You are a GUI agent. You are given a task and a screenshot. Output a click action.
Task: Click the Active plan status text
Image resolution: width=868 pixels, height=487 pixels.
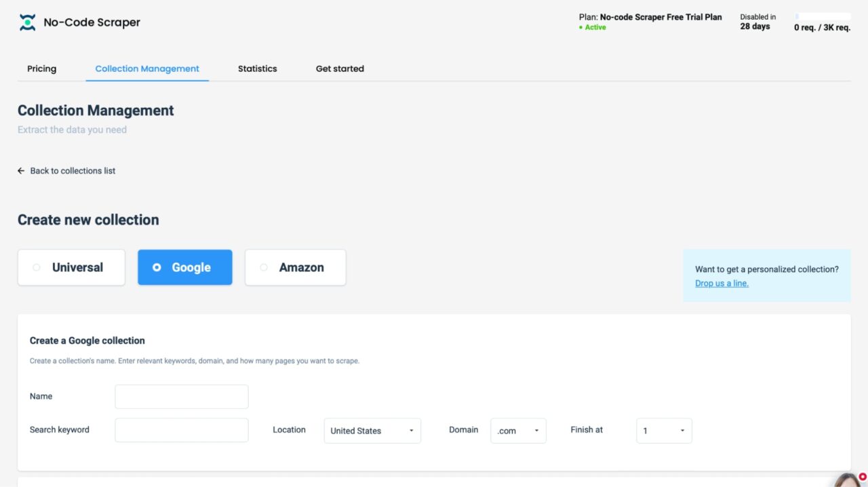595,27
